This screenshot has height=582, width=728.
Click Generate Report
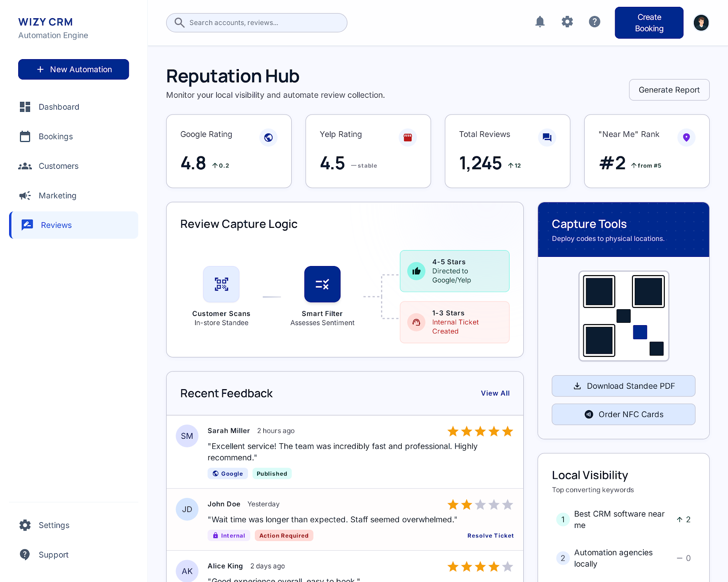[x=669, y=90]
